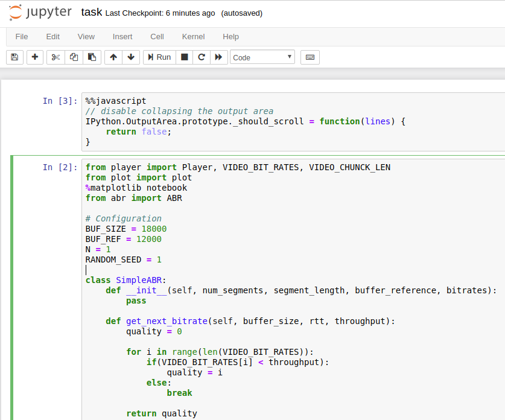Click the # Configuration comment
This screenshot has width=505, height=420.
point(123,218)
